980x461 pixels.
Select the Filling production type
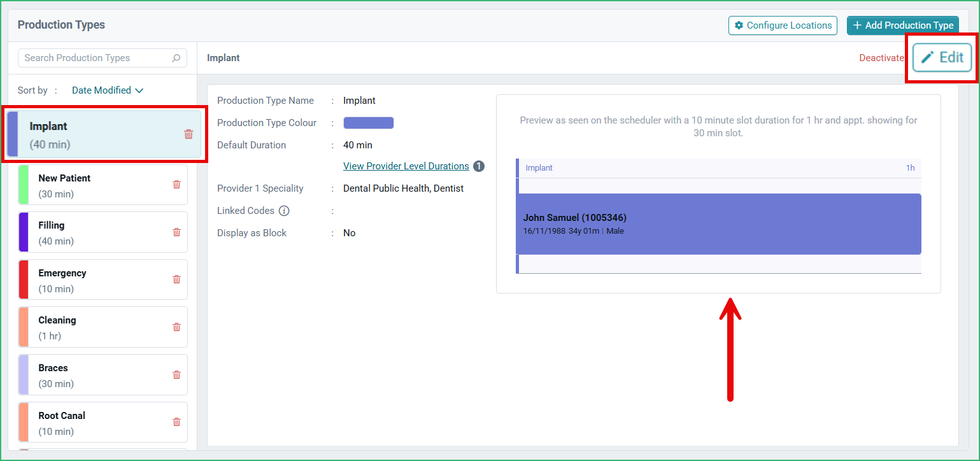click(x=103, y=232)
